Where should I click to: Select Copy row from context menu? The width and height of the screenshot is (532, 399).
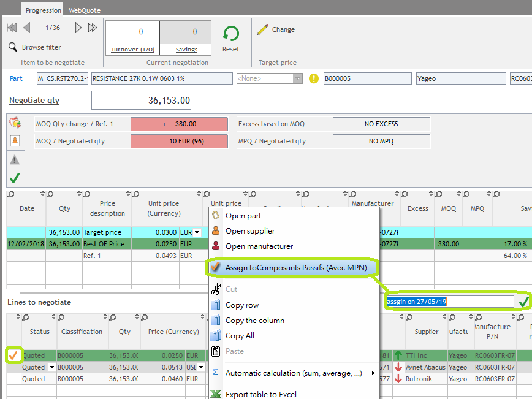pos(242,305)
